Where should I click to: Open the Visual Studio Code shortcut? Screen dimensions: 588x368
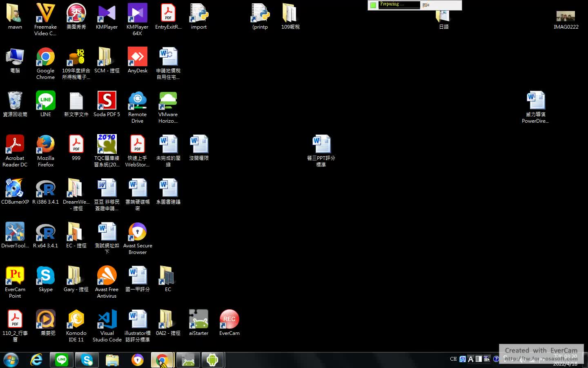pyautogui.click(x=107, y=319)
